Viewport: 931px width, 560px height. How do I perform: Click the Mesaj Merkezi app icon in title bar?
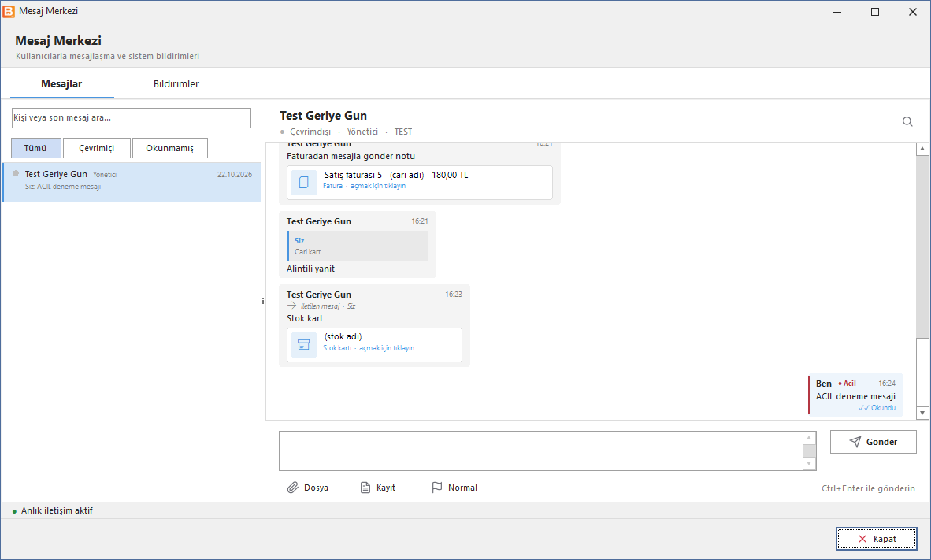coord(9,11)
